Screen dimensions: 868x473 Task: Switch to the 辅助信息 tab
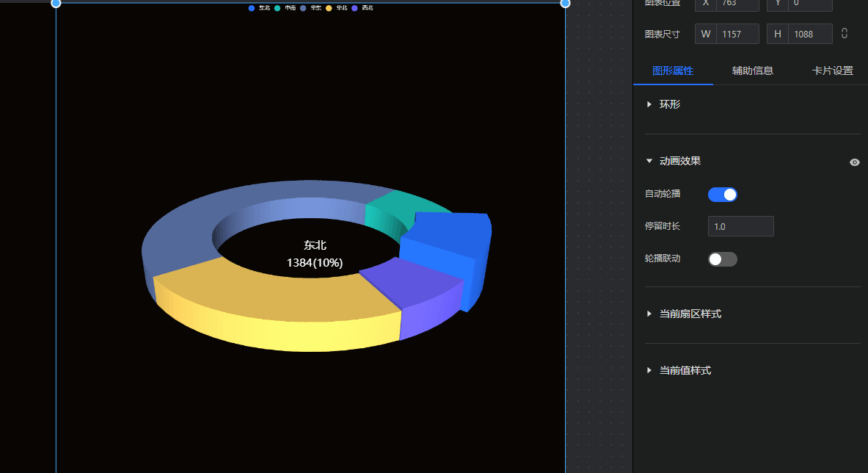pos(752,71)
